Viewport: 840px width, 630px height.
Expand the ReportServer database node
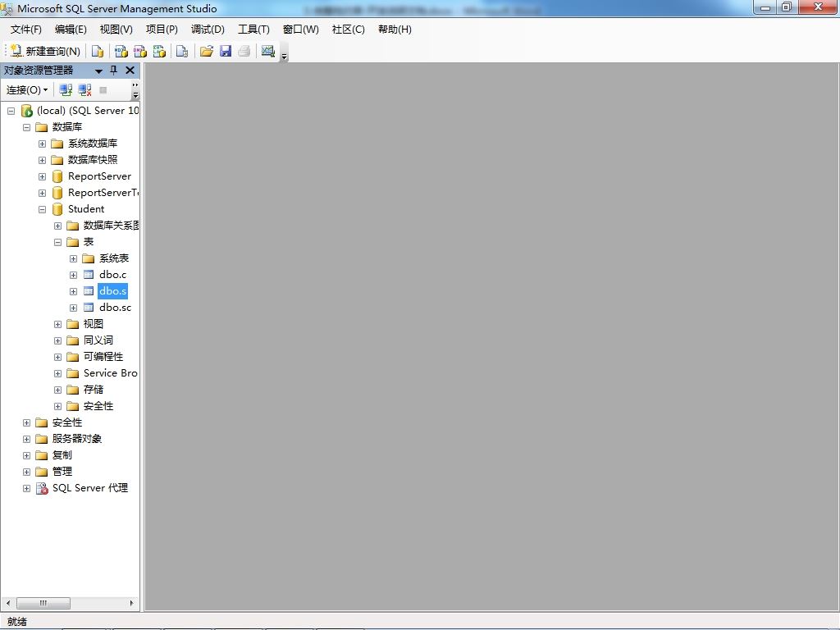[x=42, y=177]
